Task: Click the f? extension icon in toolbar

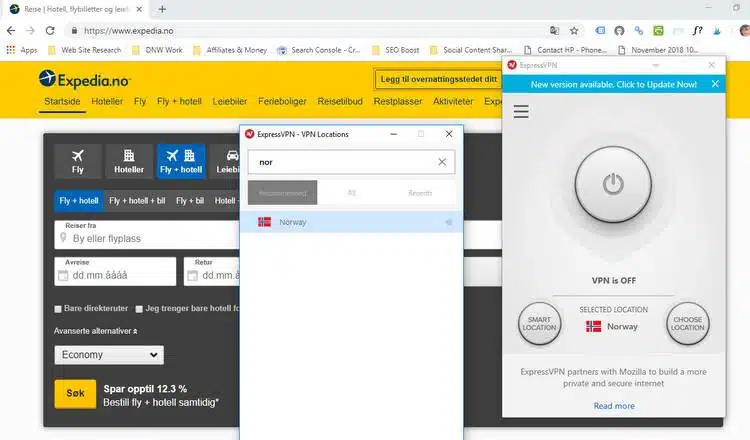Action: tap(697, 31)
